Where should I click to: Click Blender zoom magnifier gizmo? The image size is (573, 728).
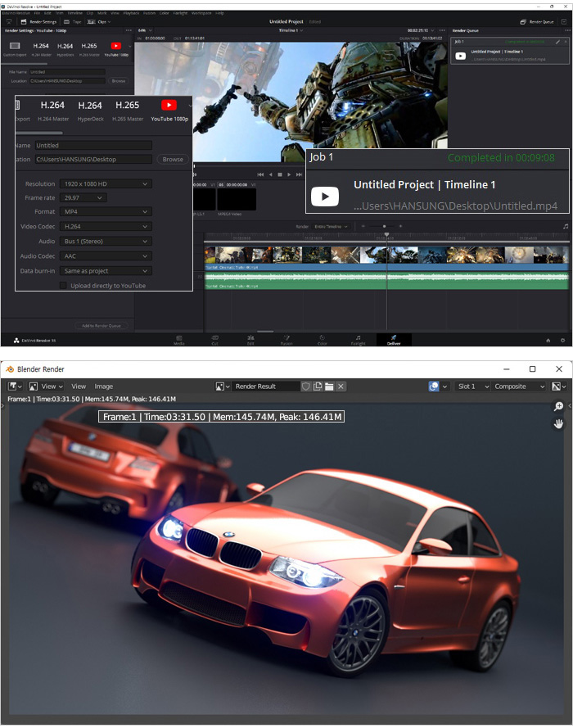[x=558, y=407]
